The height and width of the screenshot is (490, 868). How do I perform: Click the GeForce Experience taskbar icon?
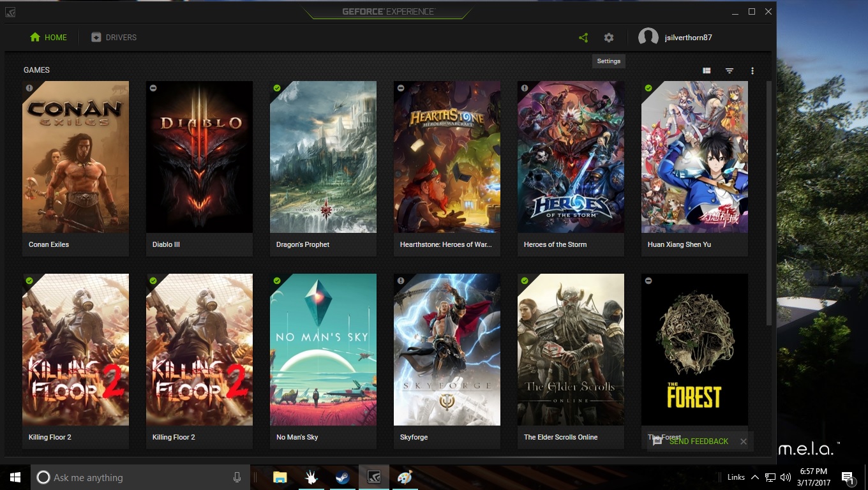point(374,477)
